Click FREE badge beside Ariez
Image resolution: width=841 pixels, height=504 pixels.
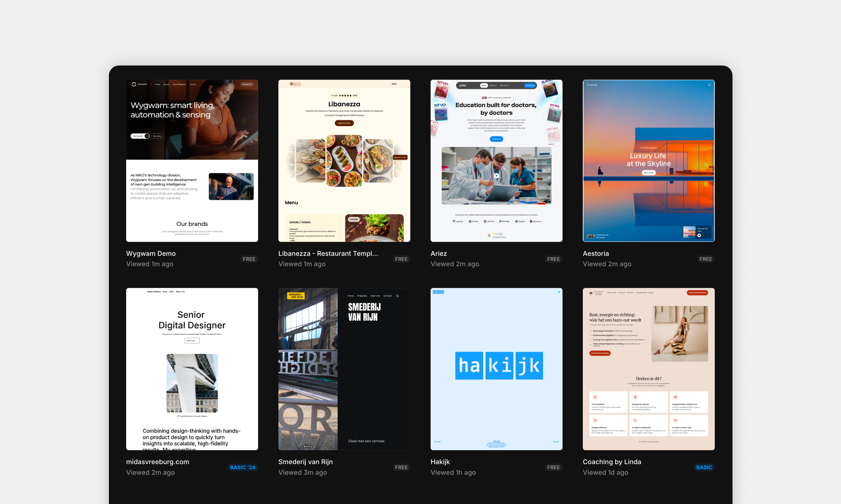click(x=553, y=259)
